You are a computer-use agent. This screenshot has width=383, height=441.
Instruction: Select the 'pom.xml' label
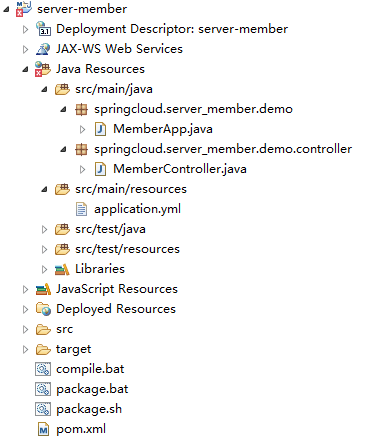[x=81, y=429]
